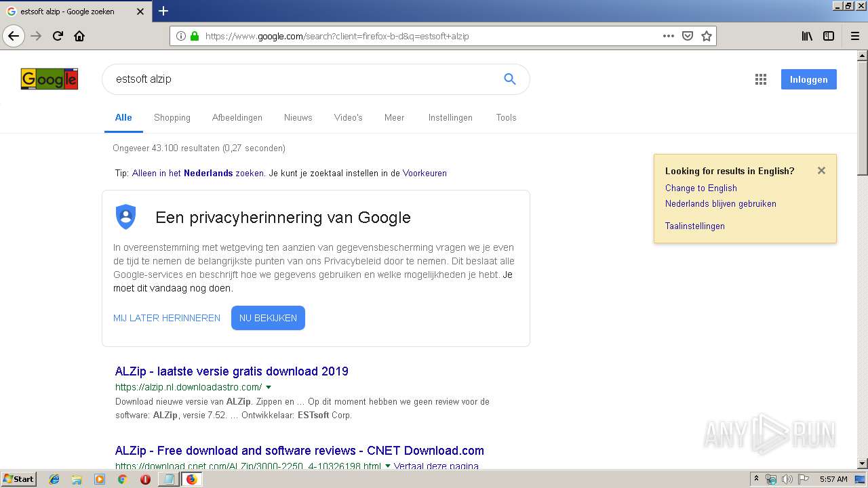Open the Firefox home page
This screenshot has height=488, width=868.
(79, 36)
